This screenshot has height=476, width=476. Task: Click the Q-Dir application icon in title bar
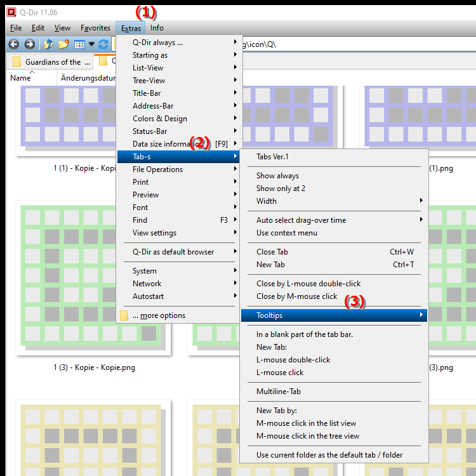11,12
